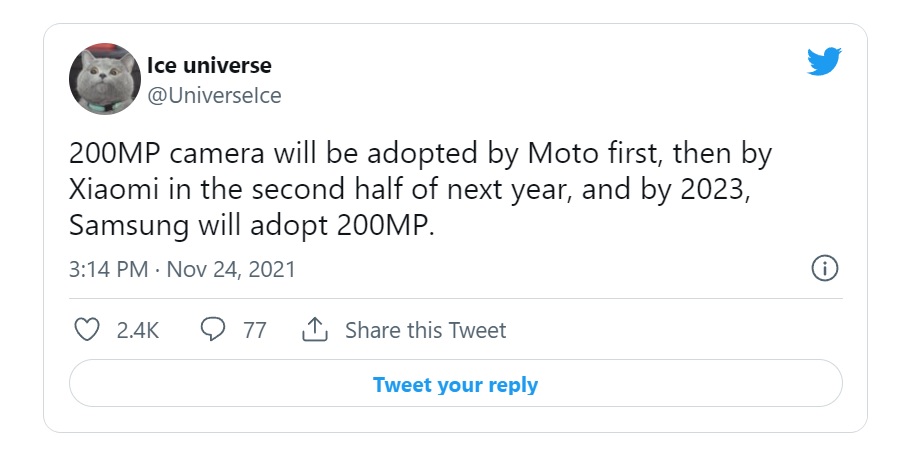This screenshot has width=909, height=458.
Task: Click the 3:14 PM timestamp
Action: click(109, 270)
